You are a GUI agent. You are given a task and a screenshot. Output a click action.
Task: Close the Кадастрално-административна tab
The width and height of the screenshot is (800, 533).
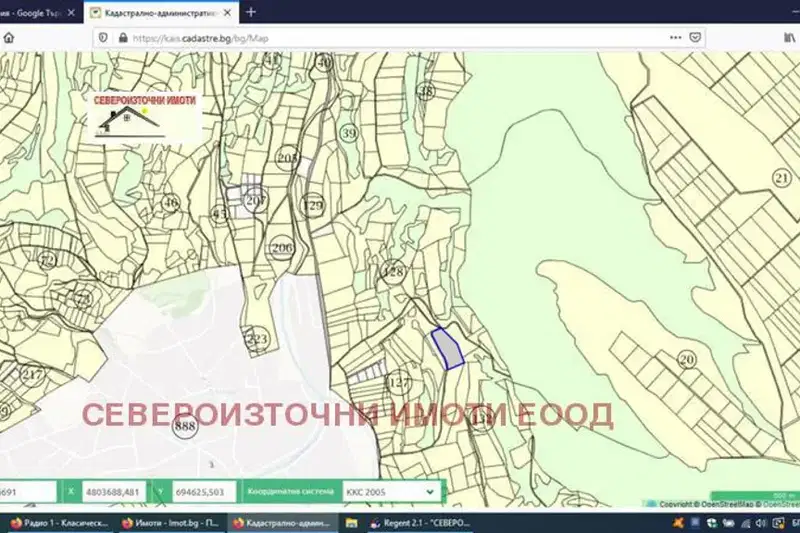[x=227, y=13]
